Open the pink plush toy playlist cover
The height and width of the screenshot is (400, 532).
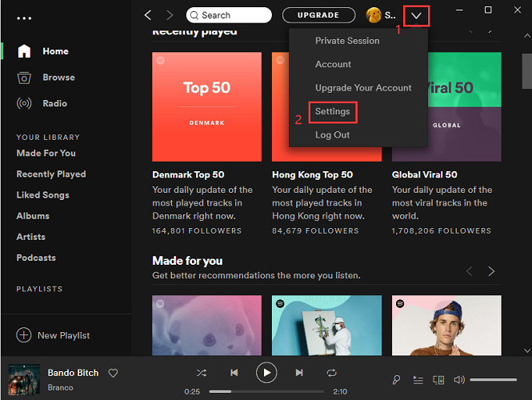(x=206, y=326)
